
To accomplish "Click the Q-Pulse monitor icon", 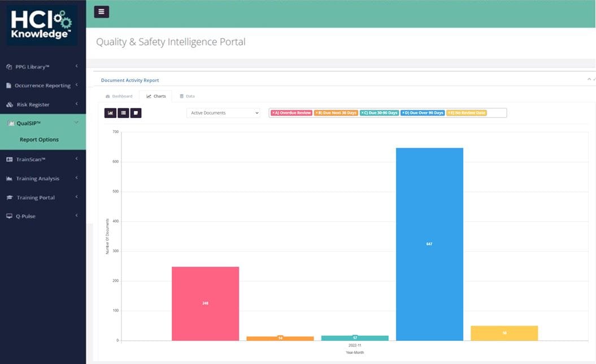I will coord(9,216).
